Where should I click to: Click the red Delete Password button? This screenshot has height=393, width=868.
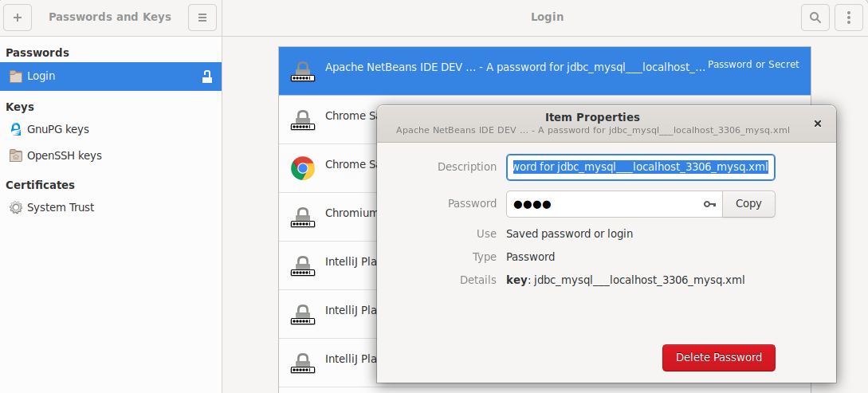718,358
